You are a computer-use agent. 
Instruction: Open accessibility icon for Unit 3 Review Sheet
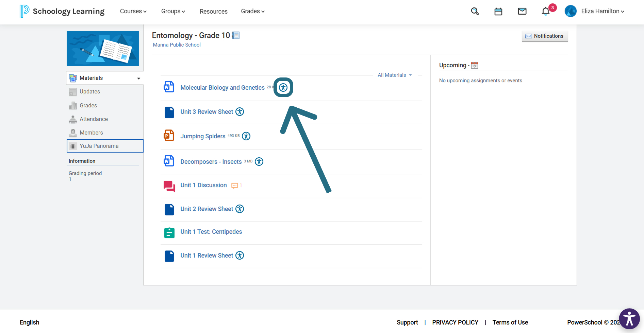pos(240,112)
